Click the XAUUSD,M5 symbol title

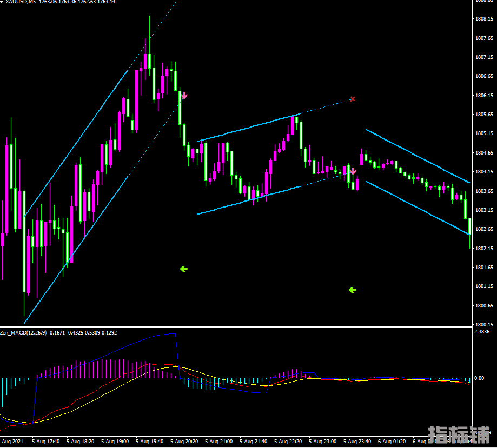coord(21,2)
